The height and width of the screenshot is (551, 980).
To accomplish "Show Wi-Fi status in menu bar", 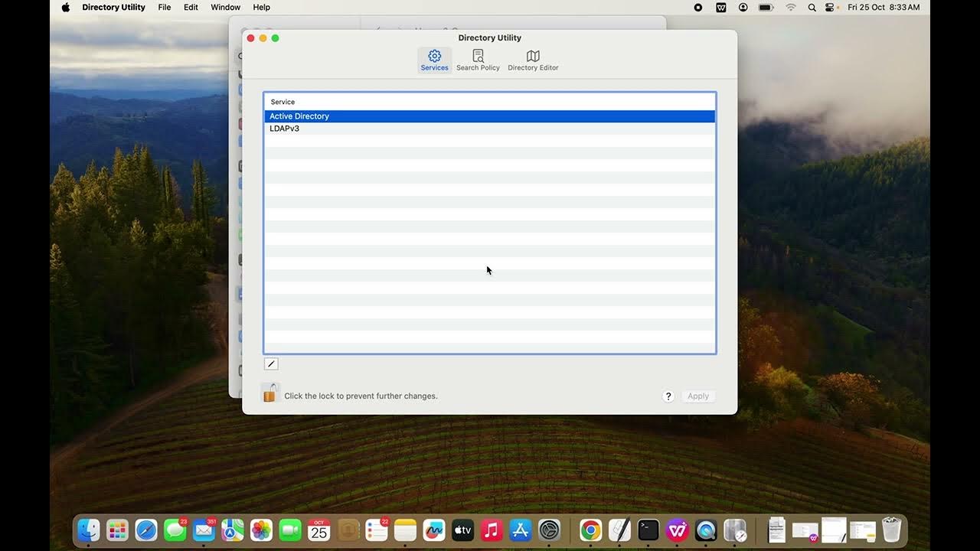I will pos(791,7).
